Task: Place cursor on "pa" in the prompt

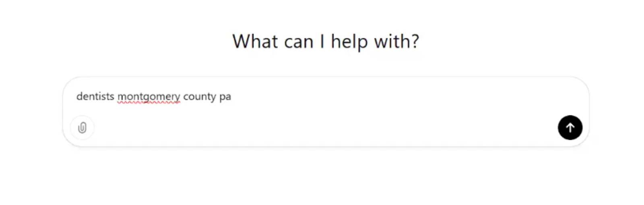Action: (225, 97)
